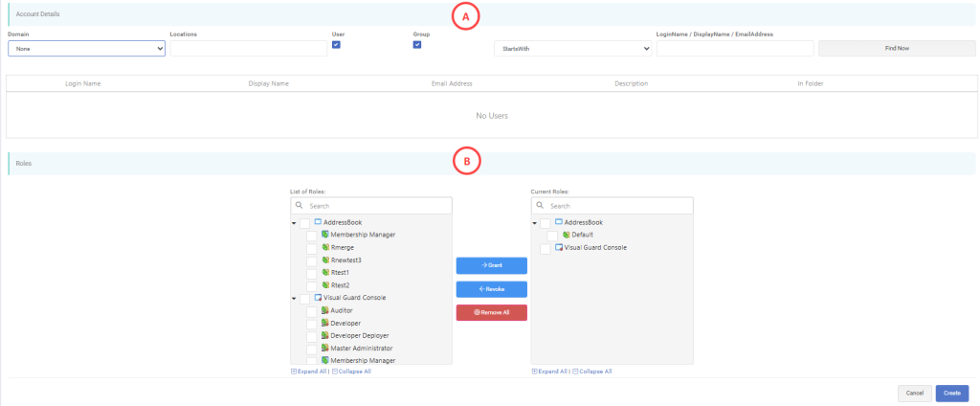Tick the Rtest2 role checkbox

tap(311, 286)
